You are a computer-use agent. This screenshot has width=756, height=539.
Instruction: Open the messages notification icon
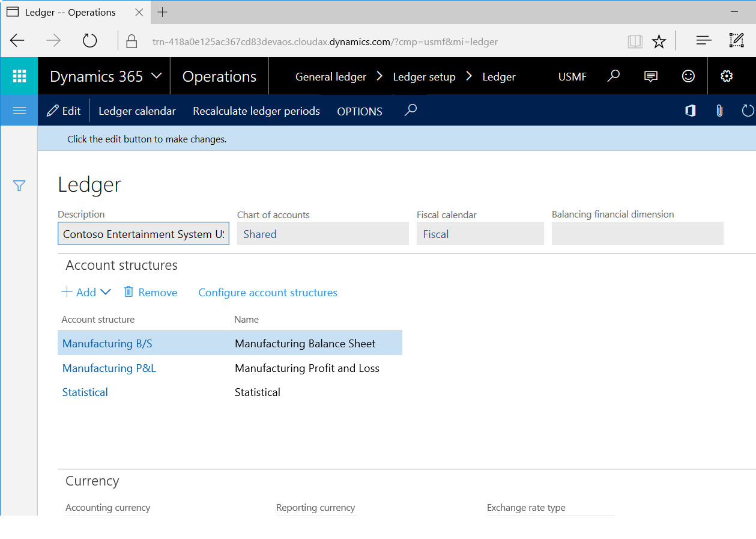click(x=650, y=76)
